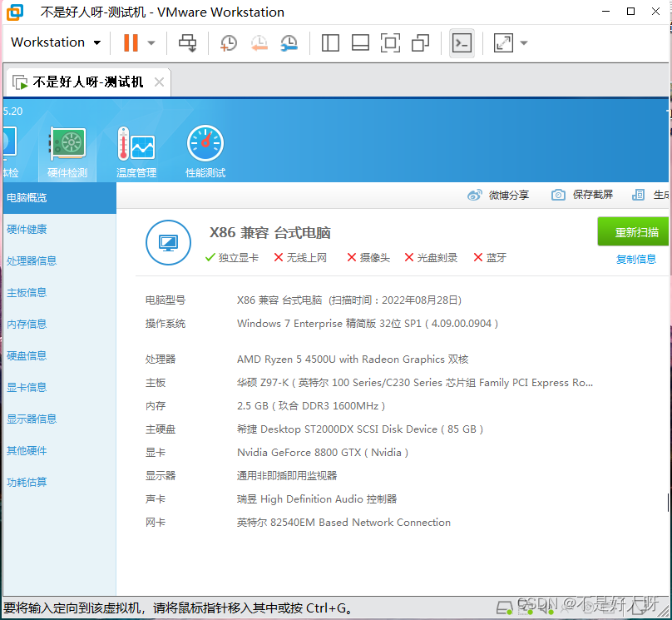
Task: Click the 独立显卡 check indicator
Action: 232,257
